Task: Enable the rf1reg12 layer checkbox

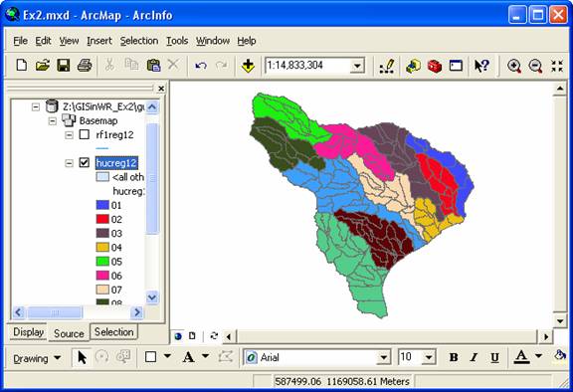Action: coord(84,134)
